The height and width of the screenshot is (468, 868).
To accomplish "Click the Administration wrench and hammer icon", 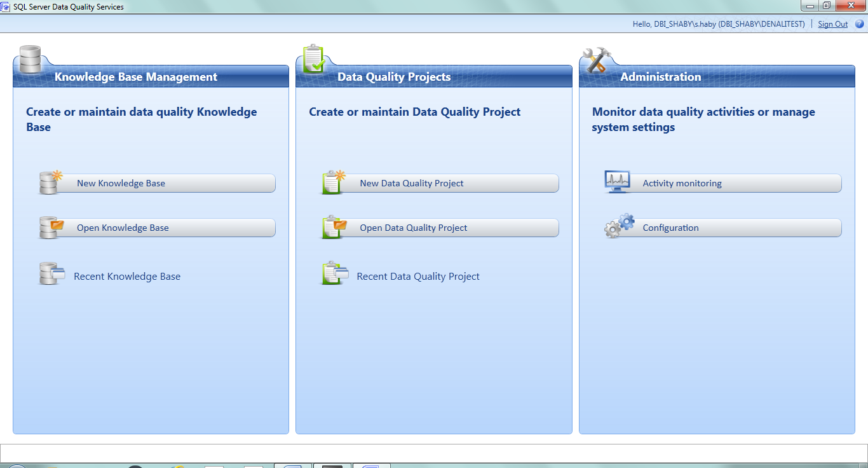I will (597, 60).
